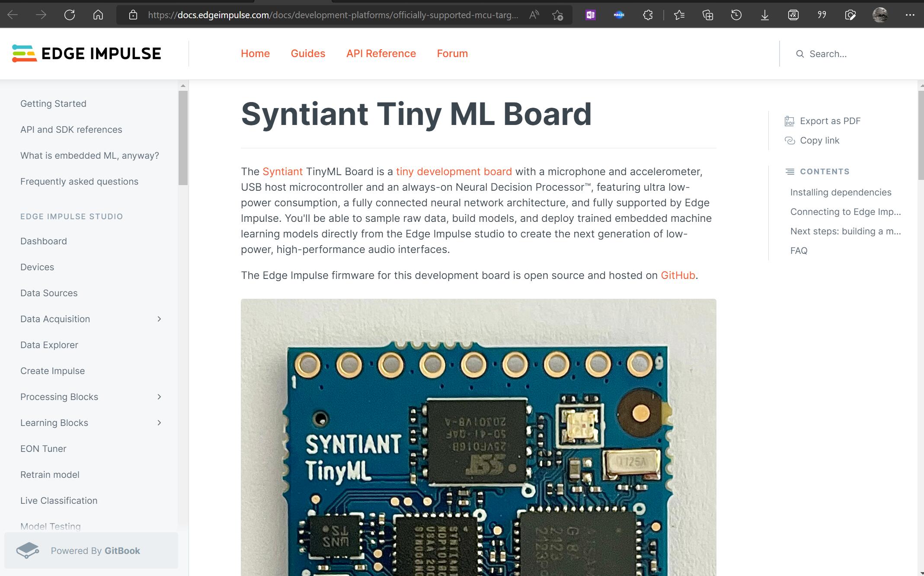Viewport: 924px width, 576px height.
Task: Add this page to favorites with the star-plus icon
Action: click(558, 15)
